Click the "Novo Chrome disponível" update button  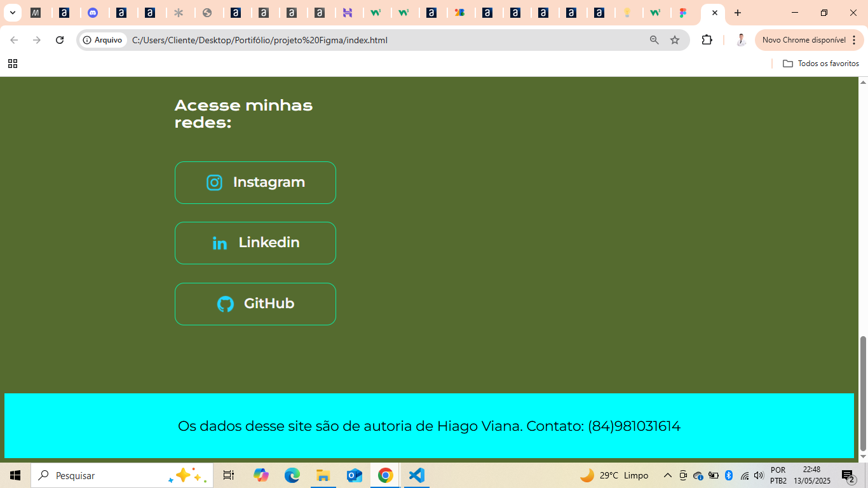[x=804, y=40]
